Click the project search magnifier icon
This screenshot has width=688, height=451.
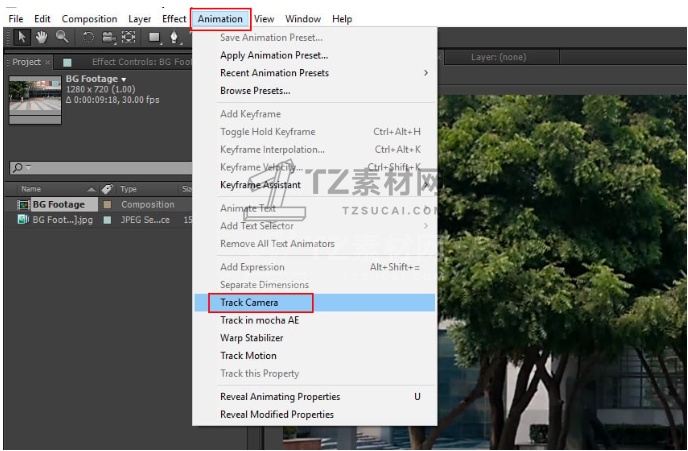coord(18,167)
